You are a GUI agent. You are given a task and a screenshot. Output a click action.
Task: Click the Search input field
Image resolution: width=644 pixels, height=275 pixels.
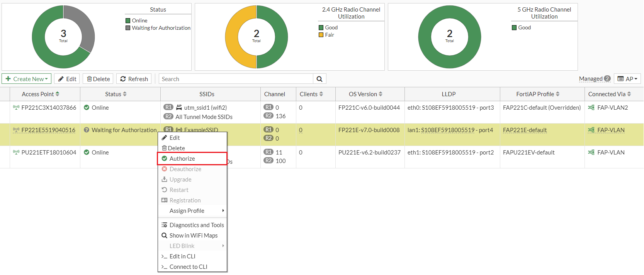[236, 79]
